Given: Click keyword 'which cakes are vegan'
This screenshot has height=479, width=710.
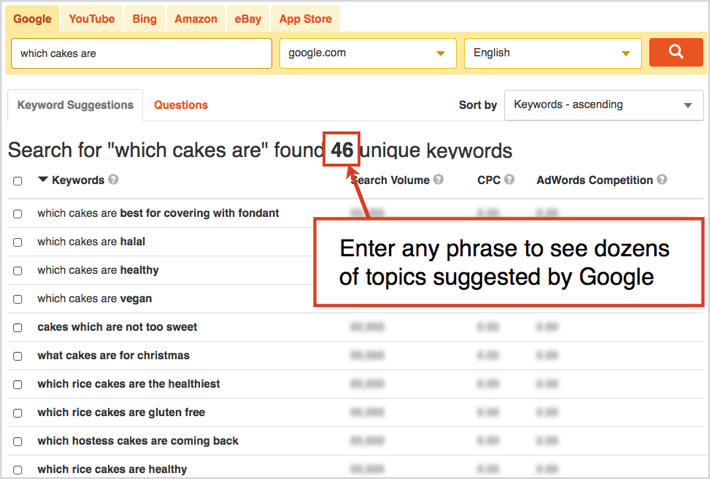Looking at the screenshot, I should point(94,299).
